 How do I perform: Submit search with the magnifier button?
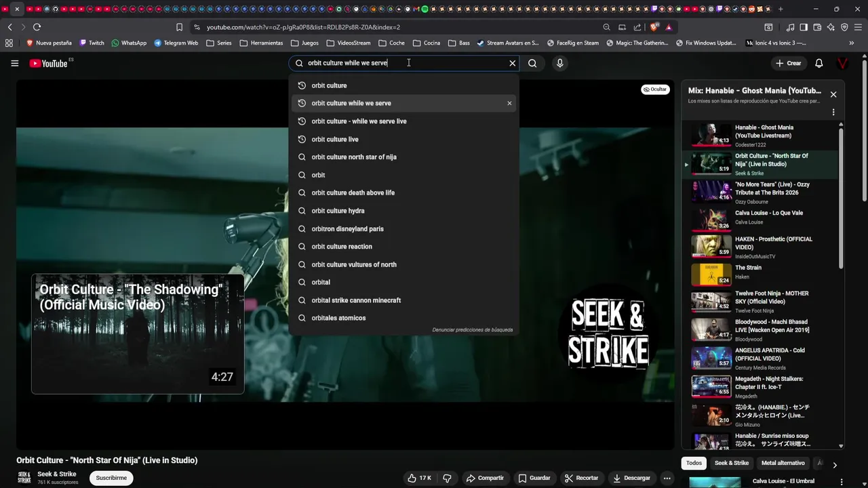(x=532, y=63)
